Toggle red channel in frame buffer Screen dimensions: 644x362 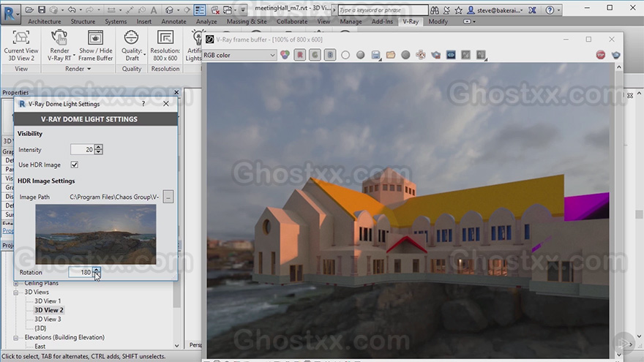[300, 55]
